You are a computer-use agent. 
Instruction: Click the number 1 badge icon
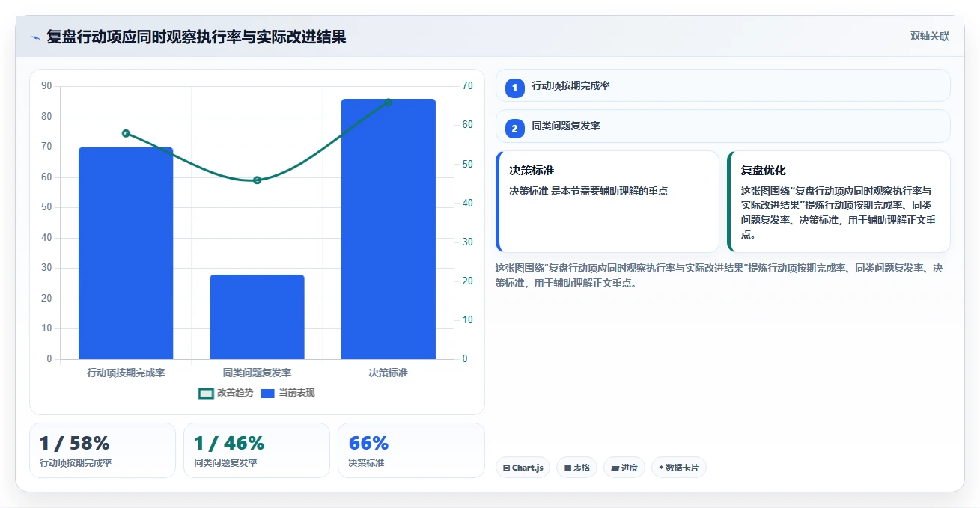[x=514, y=88]
